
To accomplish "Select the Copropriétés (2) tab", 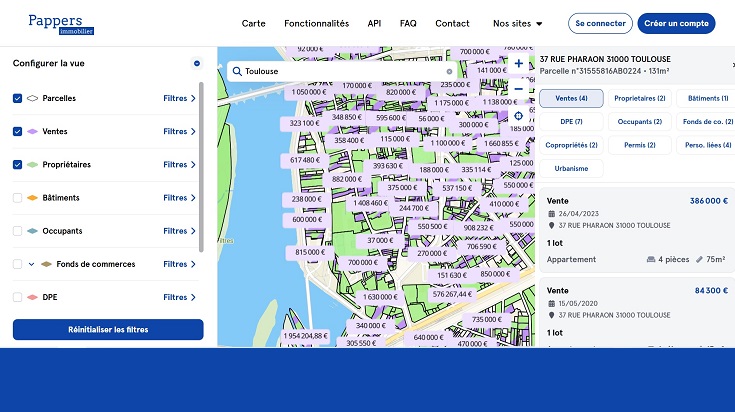I will click(x=571, y=145).
